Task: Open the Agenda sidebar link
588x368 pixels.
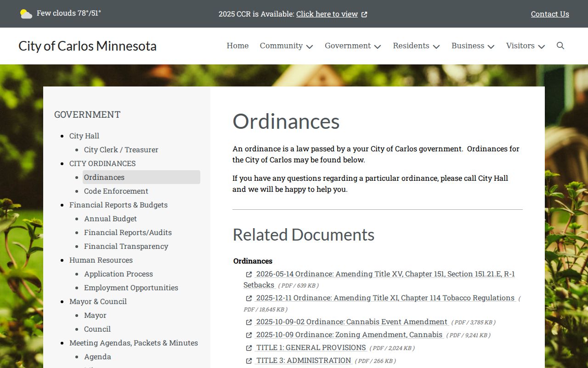Action: (x=97, y=356)
